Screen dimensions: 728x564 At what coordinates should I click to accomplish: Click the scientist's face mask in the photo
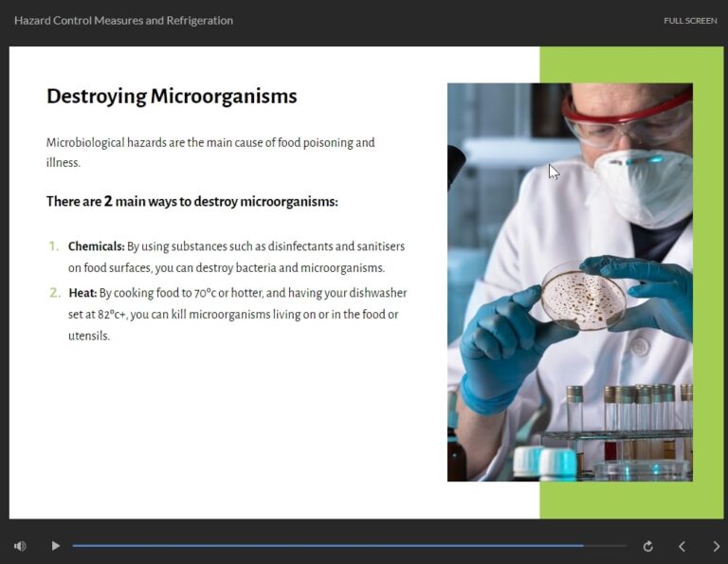(643, 186)
